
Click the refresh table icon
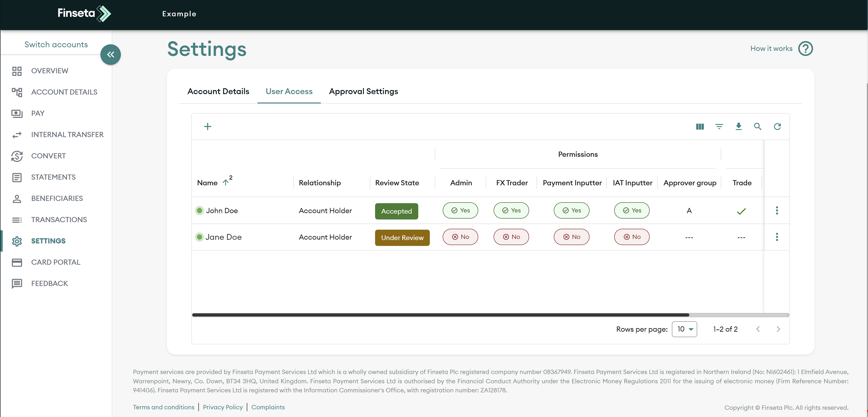tap(777, 126)
